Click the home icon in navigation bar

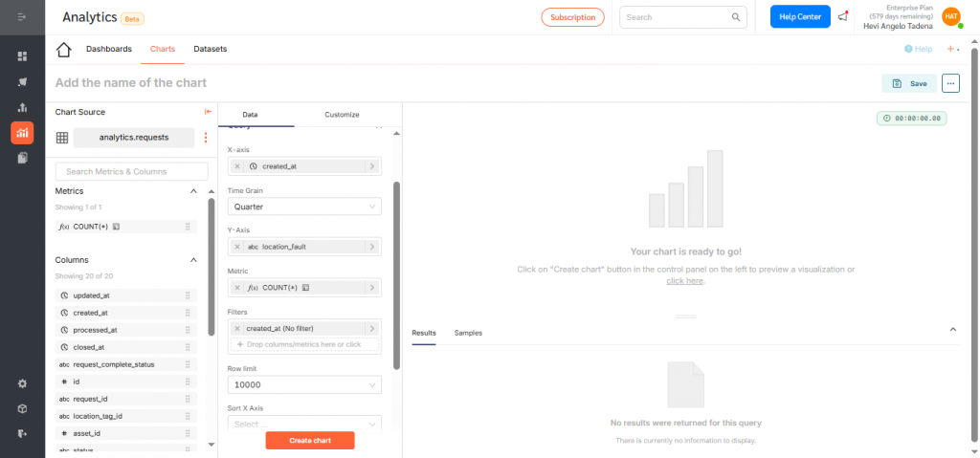pyautogui.click(x=64, y=50)
